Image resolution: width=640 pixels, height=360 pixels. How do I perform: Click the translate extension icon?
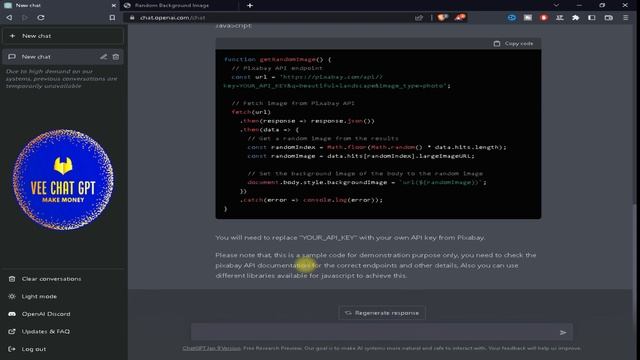(560, 18)
